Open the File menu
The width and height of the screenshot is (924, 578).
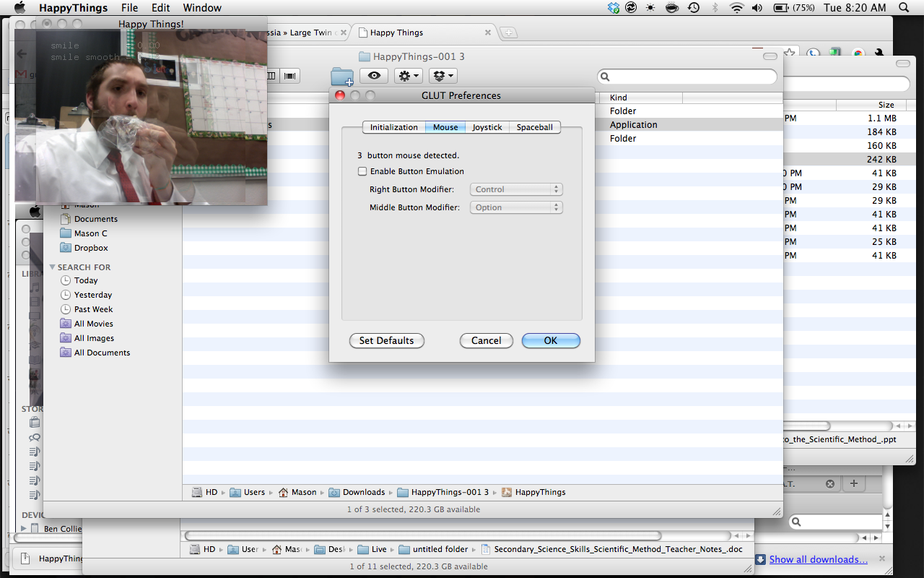(x=130, y=8)
